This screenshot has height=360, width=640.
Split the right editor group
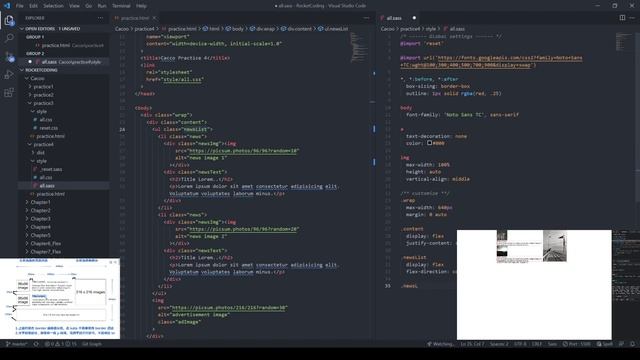click(622, 18)
